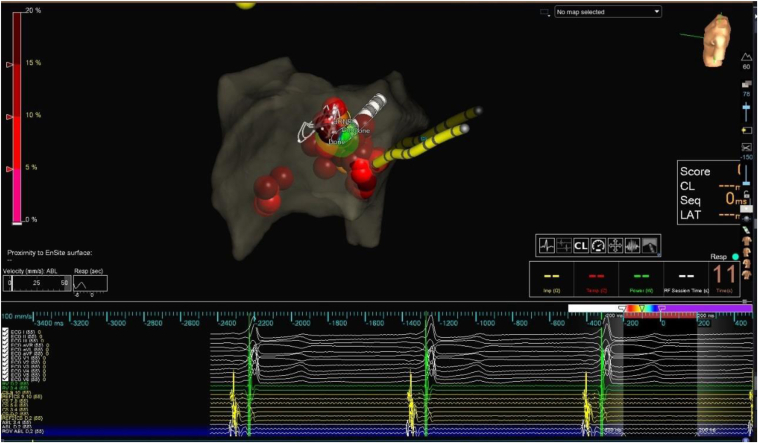Screen dimensions: 758x443
Task: Open the speedometer gauge tool
Action: coord(598,246)
